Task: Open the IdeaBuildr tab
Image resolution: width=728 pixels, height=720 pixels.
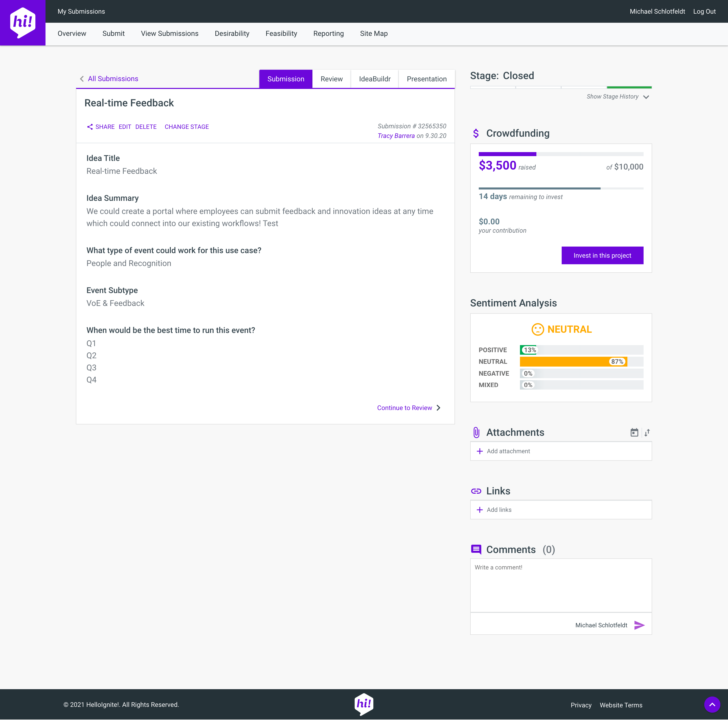Action: (x=375, y=79)
